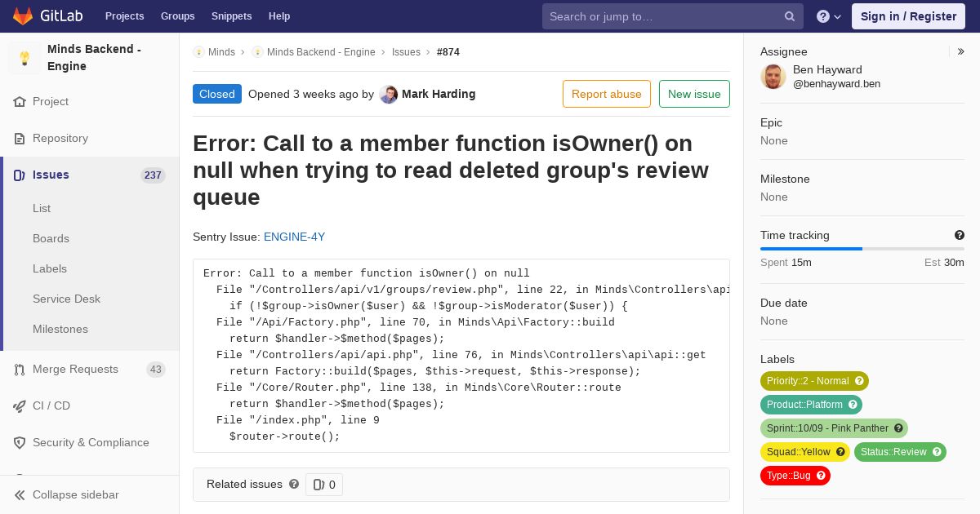The height and width of the screenshot is (514, 980).
Task: Click help icon on Product::Platform label
Action: coord(853,405)
